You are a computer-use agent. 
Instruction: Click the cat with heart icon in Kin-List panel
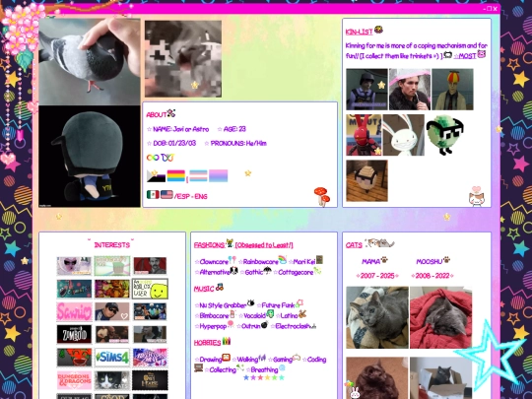pos(477,196)
